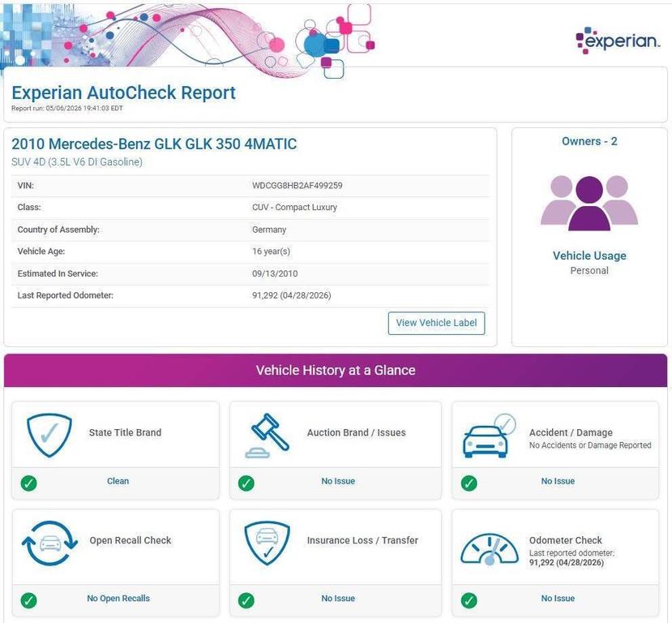The width and height of the screenshot is (672, 623).
Task: Click green checkmark beside Clean
Action: click(28, 483)
